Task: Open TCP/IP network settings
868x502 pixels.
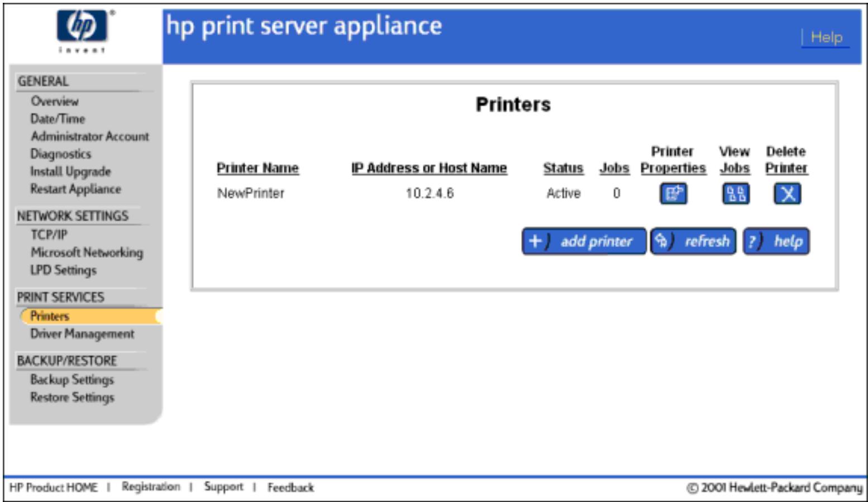Action: 49,235
